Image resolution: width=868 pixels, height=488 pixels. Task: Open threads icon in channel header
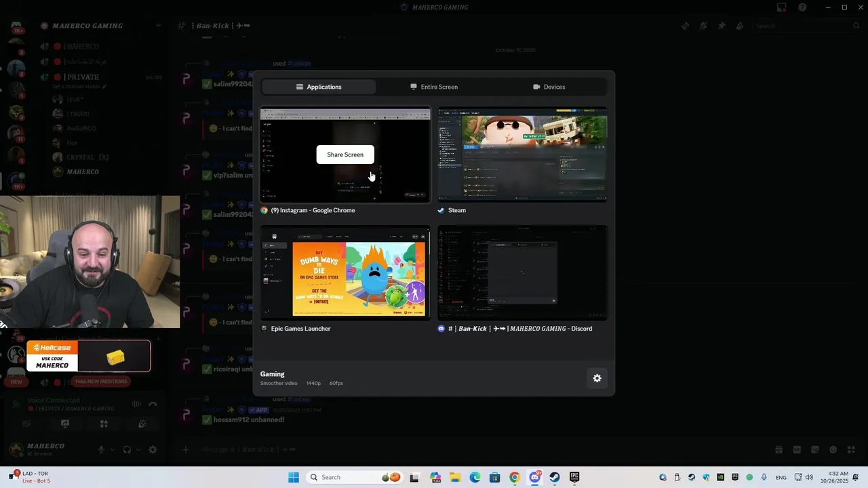pos(685,26)
